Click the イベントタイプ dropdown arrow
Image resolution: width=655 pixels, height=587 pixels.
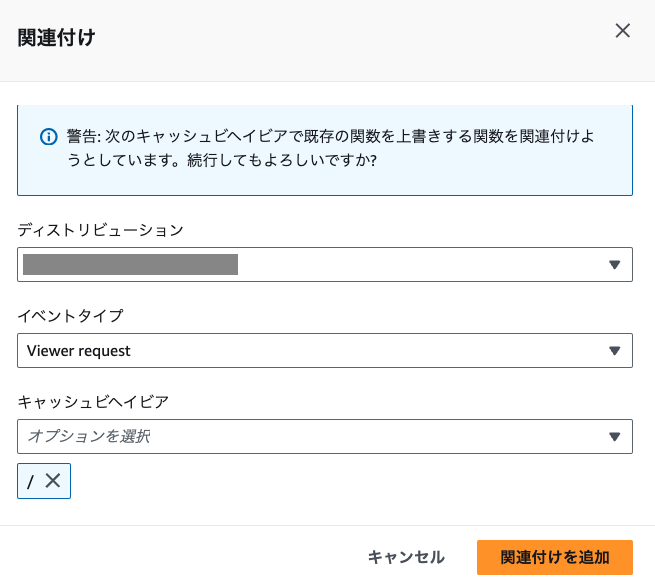tap(614, 351)
